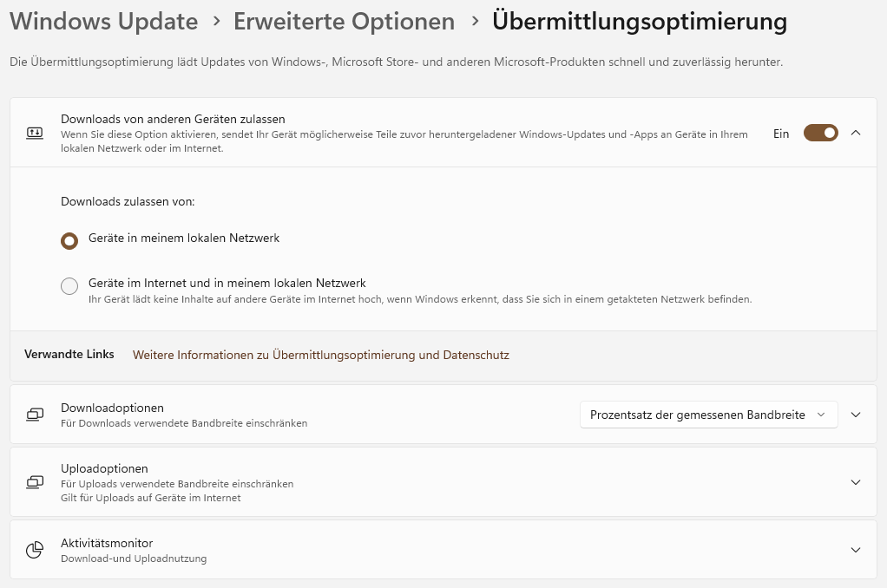Collapse the Downloads von anderen Geräten section
Image resolution: width=887 pixels, height=588 pixels.
(x=856, y=133)
